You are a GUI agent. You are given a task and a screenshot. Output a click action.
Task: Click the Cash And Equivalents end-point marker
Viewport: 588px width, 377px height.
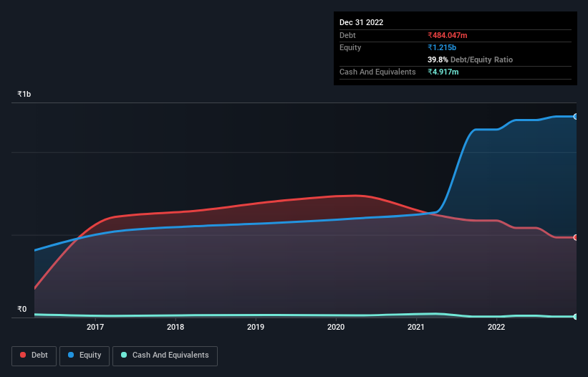coord(576,317)
